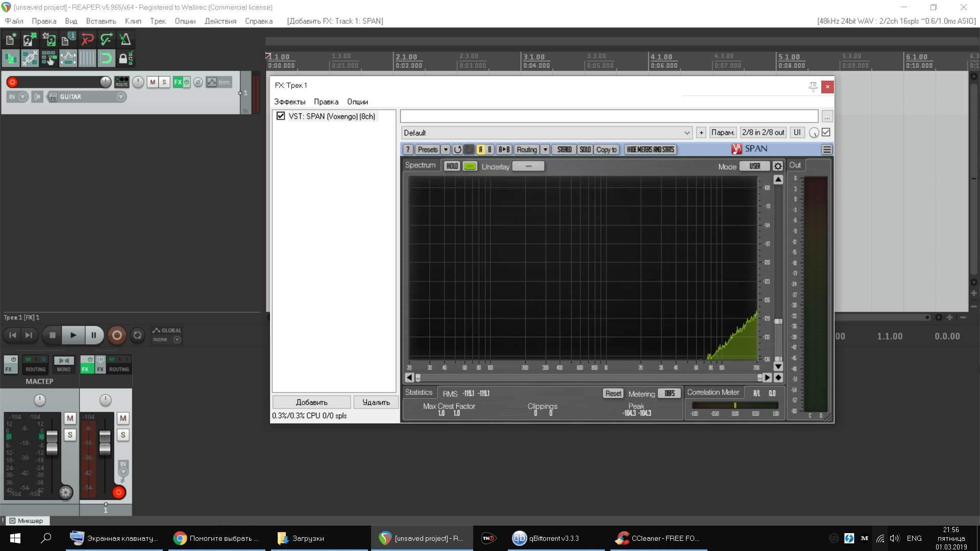
Task: Click the track ROUTE button
Action: [121, 82]
